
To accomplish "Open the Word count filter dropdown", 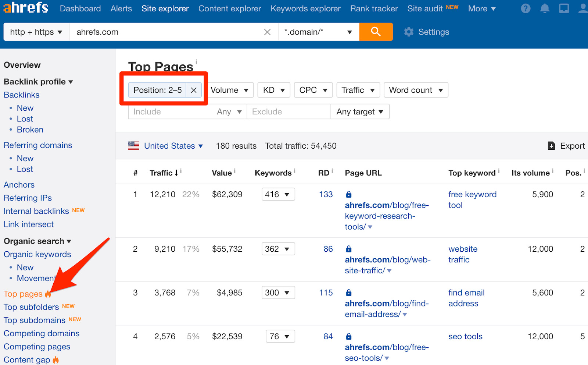I will 416,90.
